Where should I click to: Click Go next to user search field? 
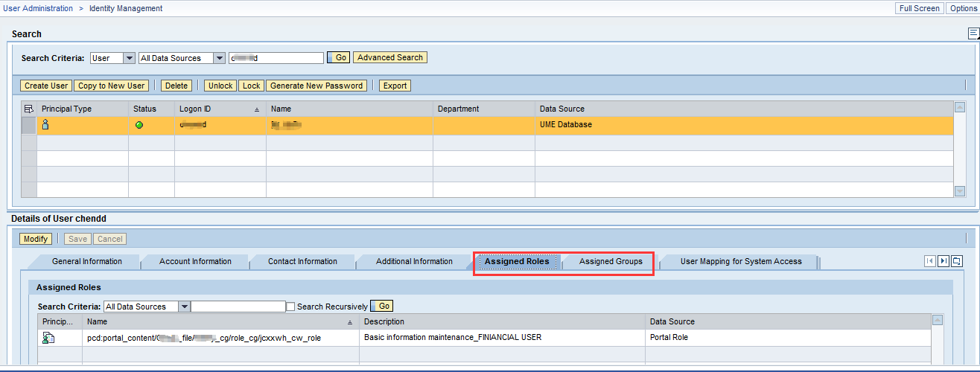click(338, 57)
